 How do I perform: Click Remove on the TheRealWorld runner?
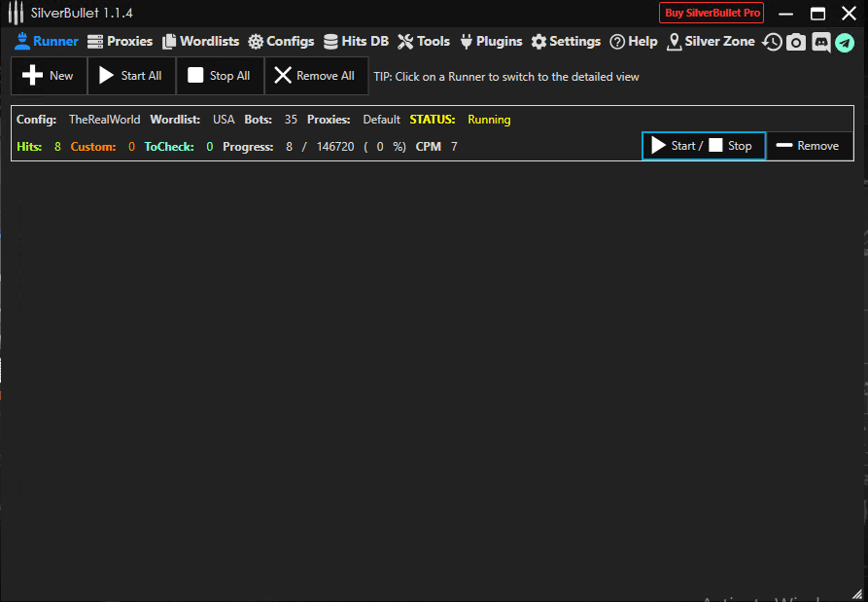(810, 146)
